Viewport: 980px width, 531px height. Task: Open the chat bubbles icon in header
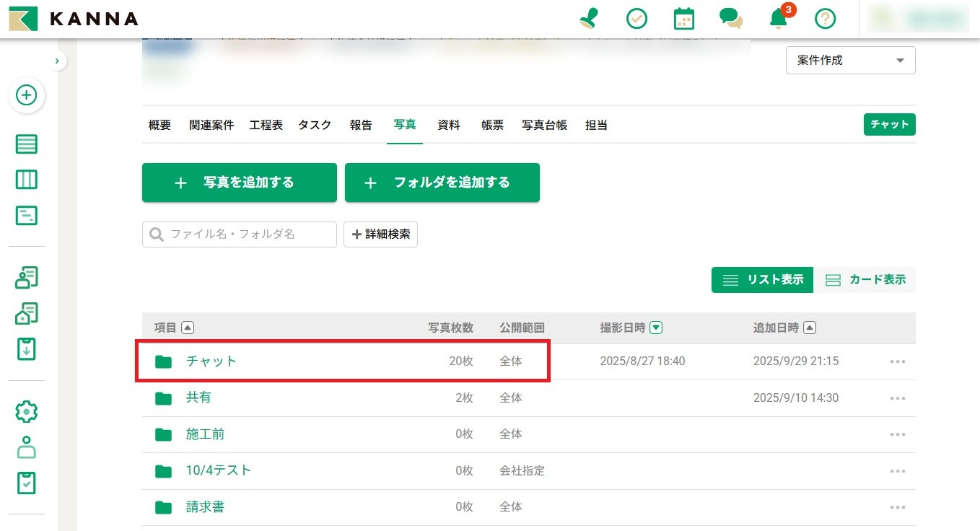point(730,19)
